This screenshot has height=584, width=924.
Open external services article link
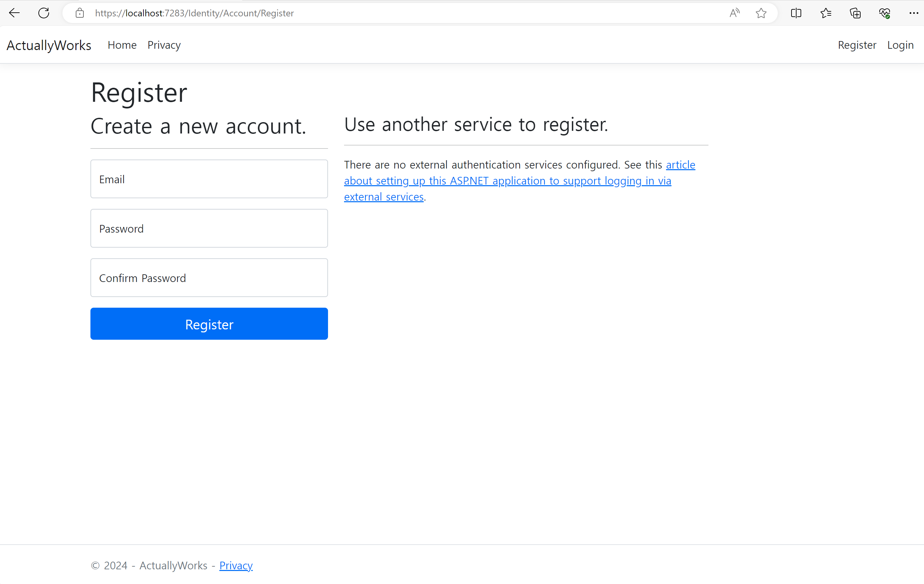(x=507, y=181)
